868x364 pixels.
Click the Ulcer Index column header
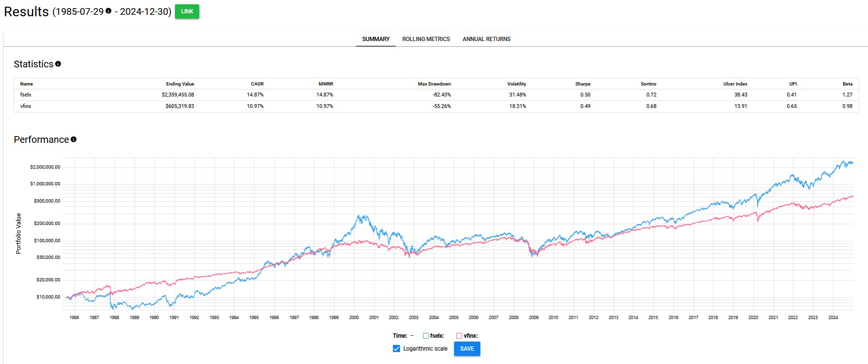pos(735,84)
